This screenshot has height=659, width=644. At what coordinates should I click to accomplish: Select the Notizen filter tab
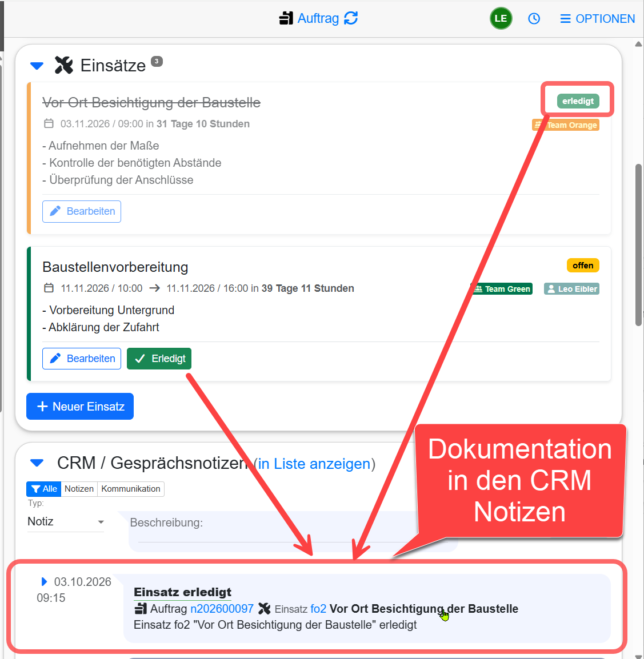(79, 489)
